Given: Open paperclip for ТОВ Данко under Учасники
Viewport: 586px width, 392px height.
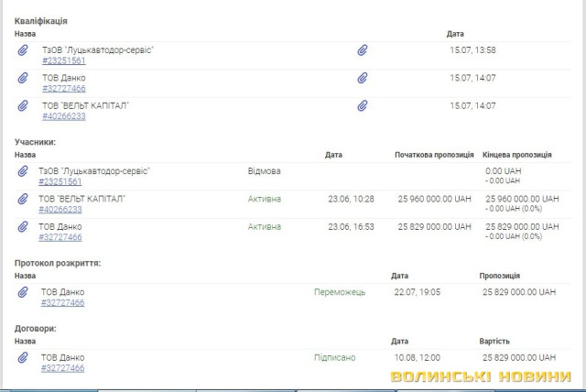Looking at the screenshot, I should click(24, 226).
